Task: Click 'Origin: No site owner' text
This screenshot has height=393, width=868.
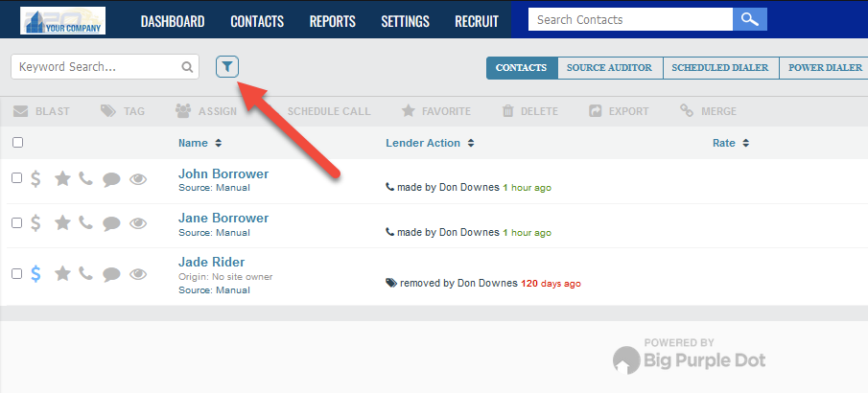Action: point(225,277)
